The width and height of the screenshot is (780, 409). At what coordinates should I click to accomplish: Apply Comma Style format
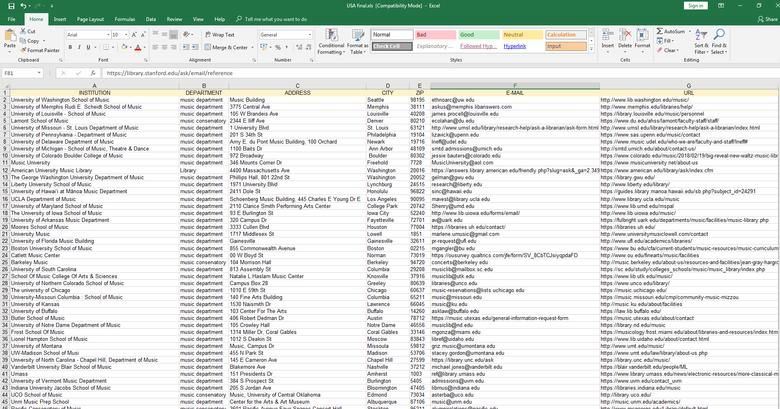pyautogui.click(x=287, y=47)
